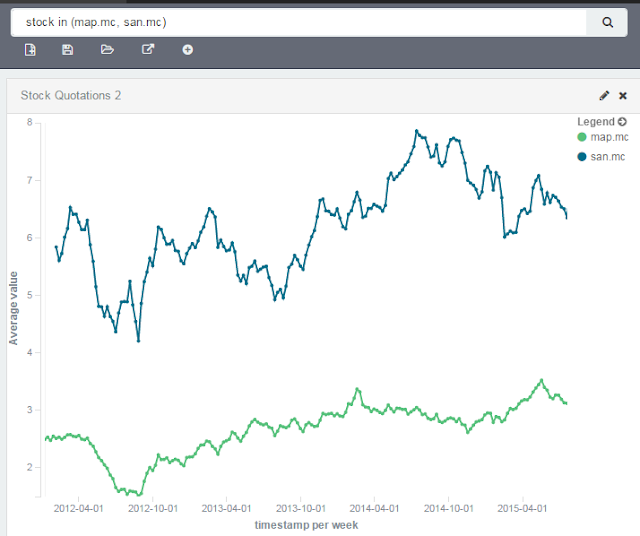Open a saved dashboard via the folder icon

click(x=107, y=50)
